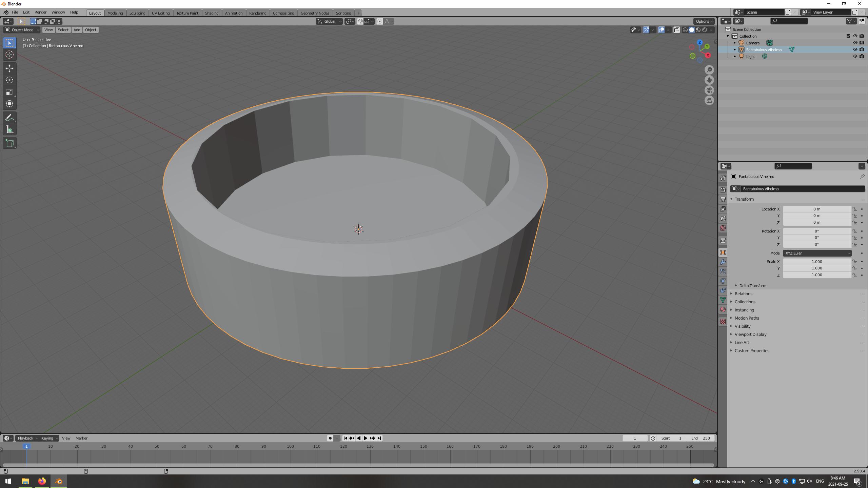This screenshot has width=868, height=488.
Task: Open the timeline Marker menu
Action: [x=81, y=438]
